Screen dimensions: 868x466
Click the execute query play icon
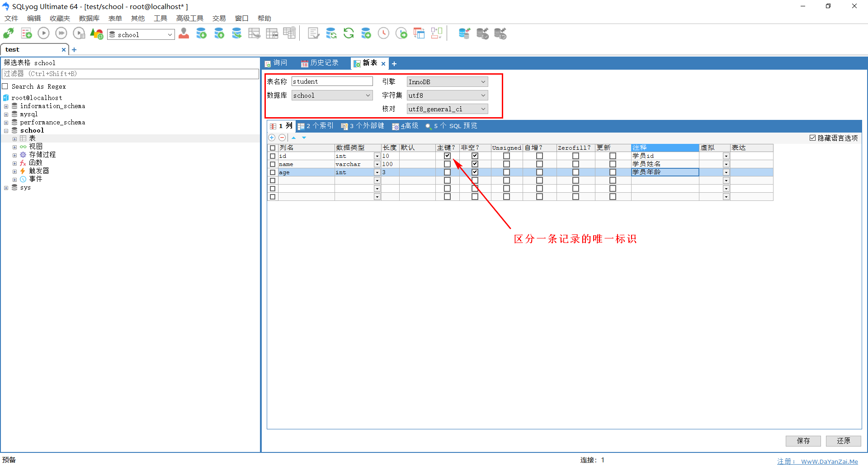[43, 33]
